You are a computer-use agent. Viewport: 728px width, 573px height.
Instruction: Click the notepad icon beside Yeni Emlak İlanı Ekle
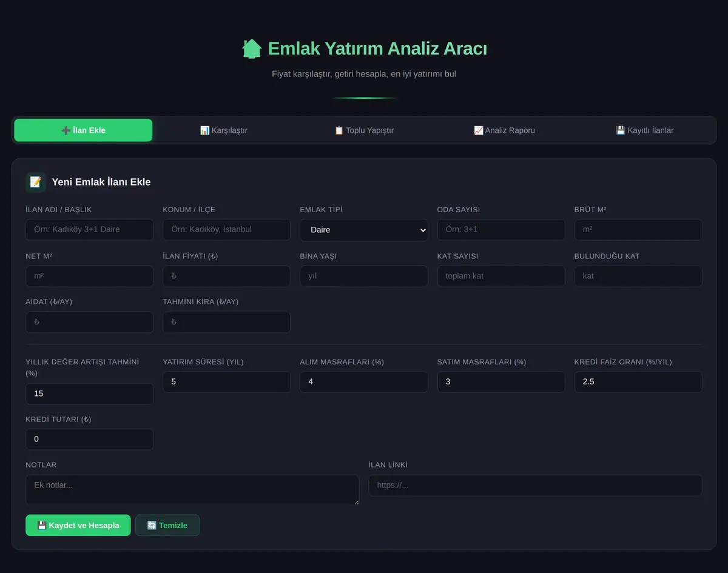pos(36,182)
